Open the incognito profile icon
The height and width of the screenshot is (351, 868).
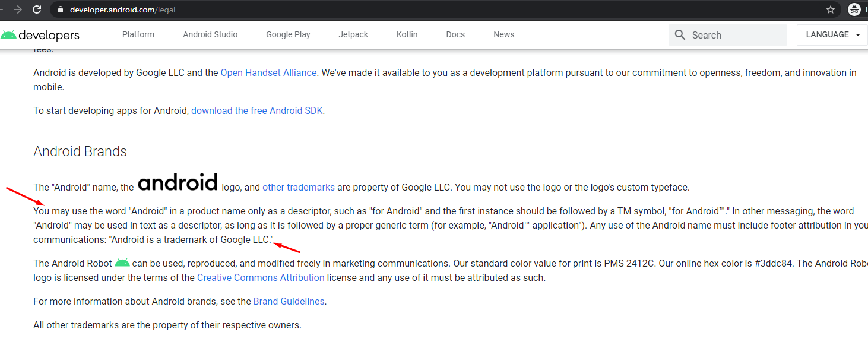click(x=854, y=10)
